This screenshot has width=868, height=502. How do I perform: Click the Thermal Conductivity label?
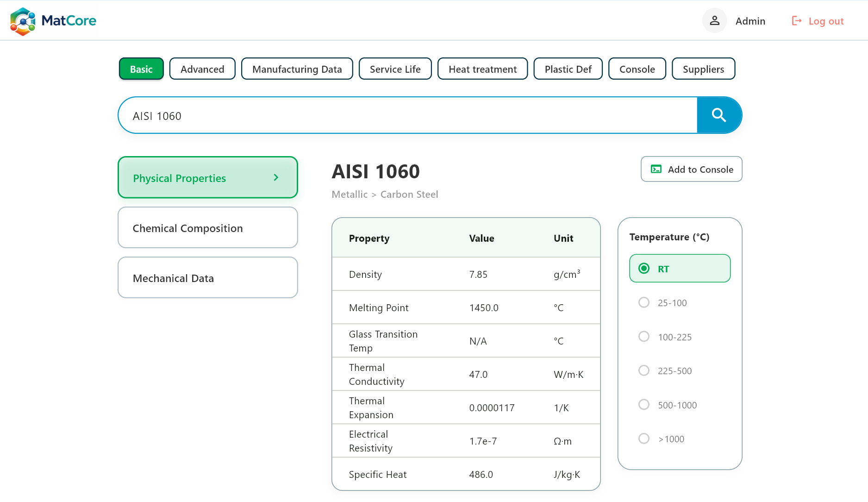coord(377,374)
